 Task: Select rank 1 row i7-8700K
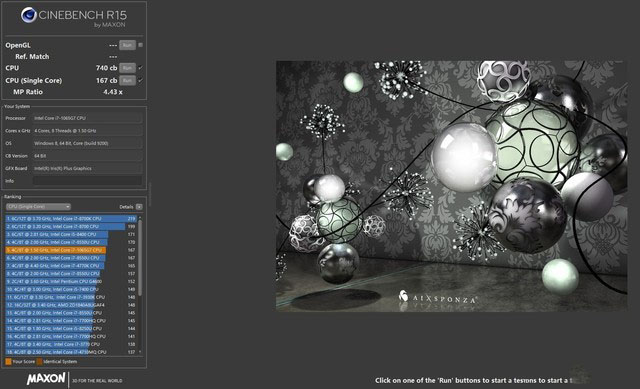tap(71, 219)
